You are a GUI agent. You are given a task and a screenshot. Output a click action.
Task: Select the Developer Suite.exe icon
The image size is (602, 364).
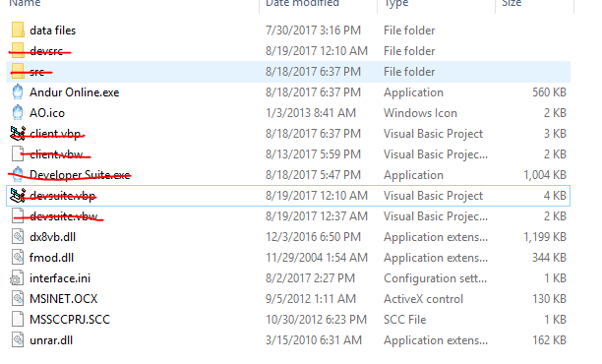[x=18, y=175]
